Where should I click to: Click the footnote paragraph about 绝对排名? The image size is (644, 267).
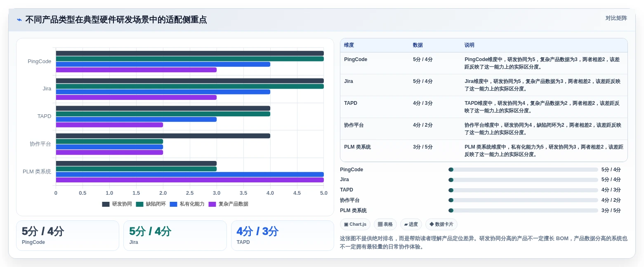click(484, 243)
